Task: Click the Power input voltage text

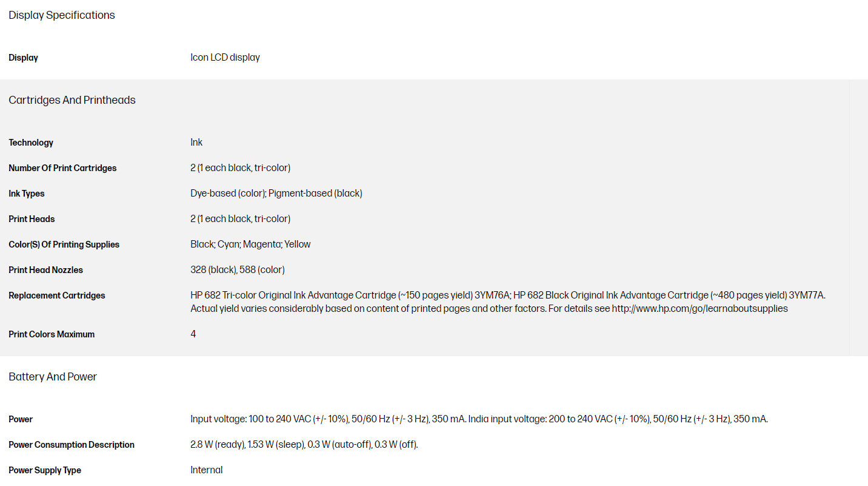Action: pyautogui.click(x=479, y=419)
